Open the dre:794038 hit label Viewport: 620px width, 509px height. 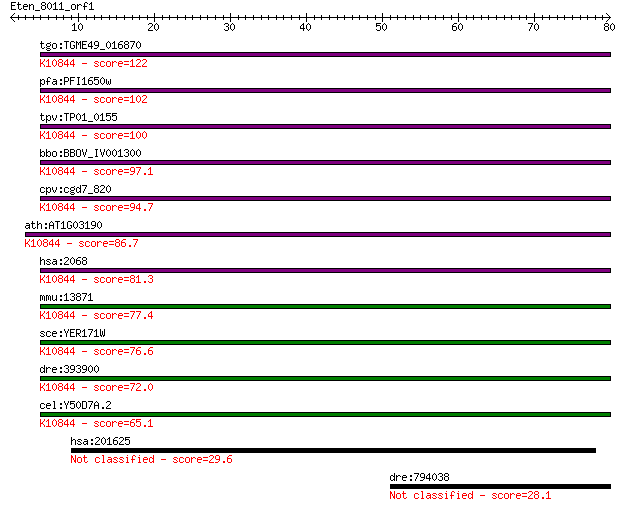[x=419, y=477]
